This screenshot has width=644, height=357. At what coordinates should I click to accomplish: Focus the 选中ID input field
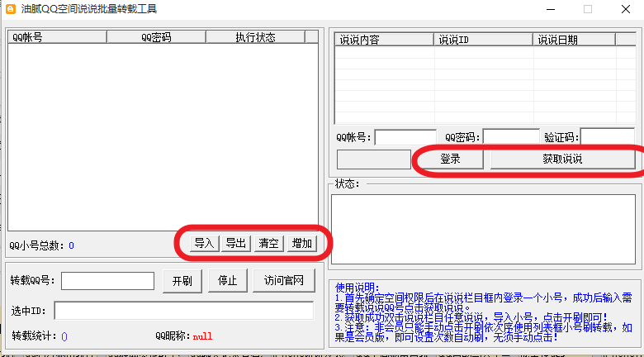tap(183, 311)
